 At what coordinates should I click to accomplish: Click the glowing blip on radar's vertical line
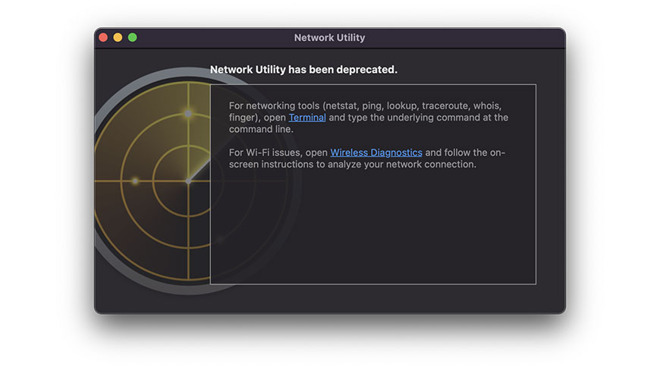click(188, 114)
